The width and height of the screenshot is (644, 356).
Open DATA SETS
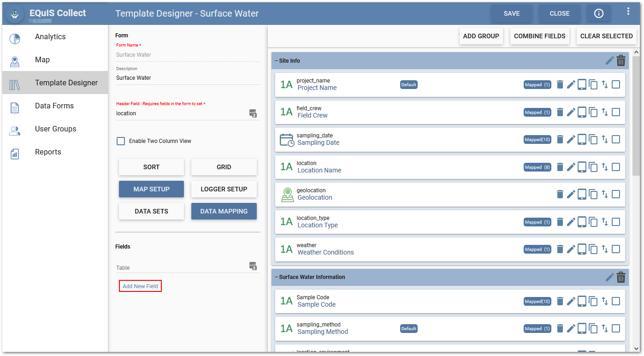click(151, 211)
